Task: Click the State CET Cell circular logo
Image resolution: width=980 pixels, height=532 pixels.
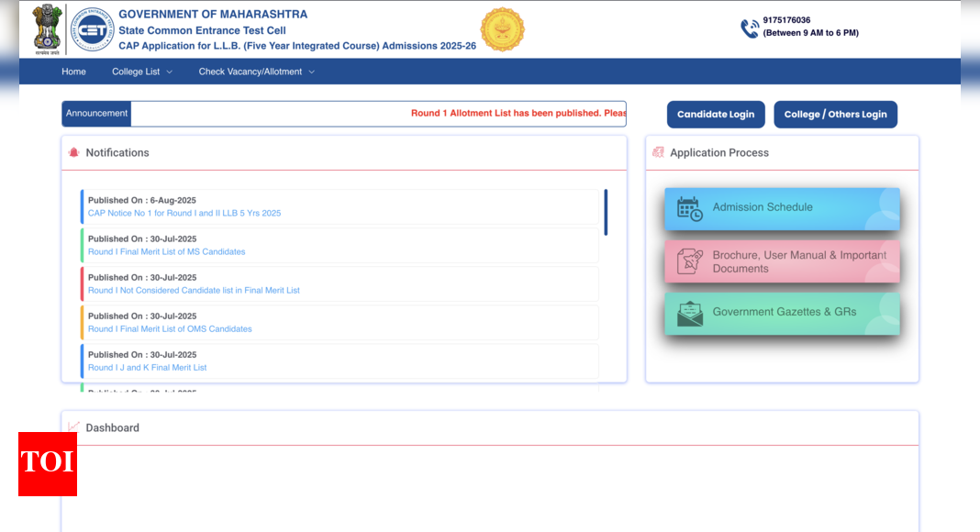Action: click(93, 29)
